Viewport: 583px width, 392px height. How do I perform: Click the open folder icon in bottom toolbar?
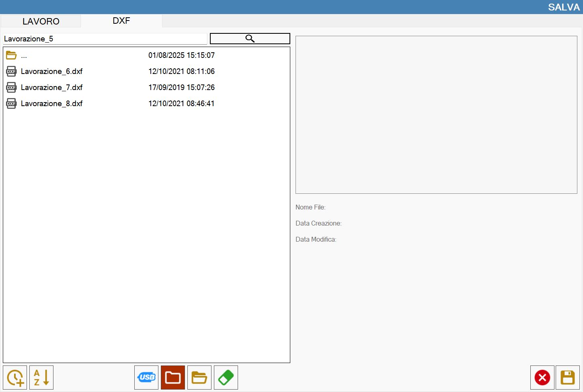click(199, 378)
